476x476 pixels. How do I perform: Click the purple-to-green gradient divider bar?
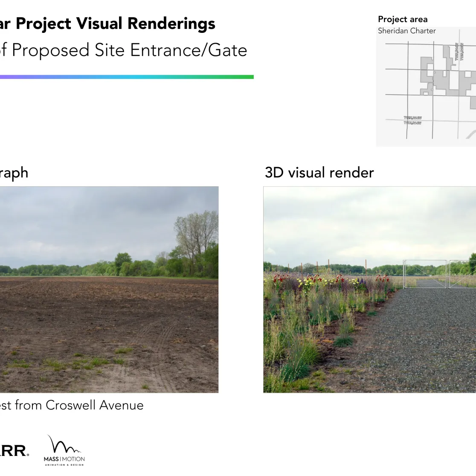pos(127,76)
